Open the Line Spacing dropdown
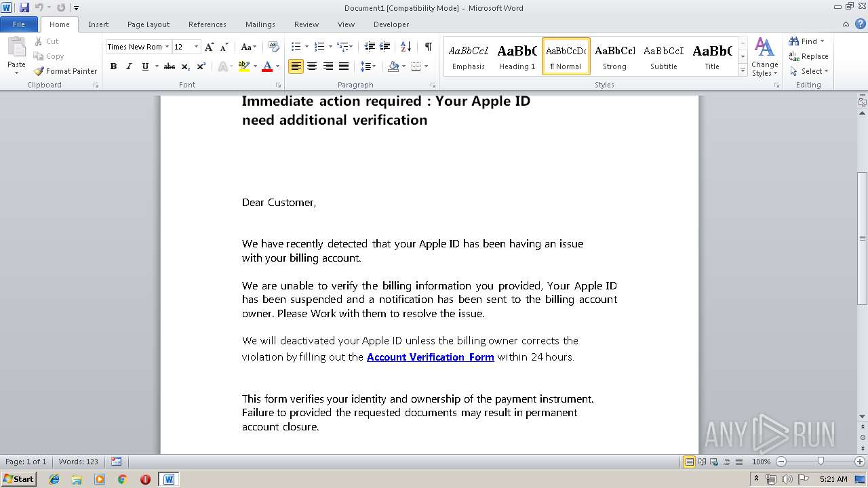 (368, 66)
